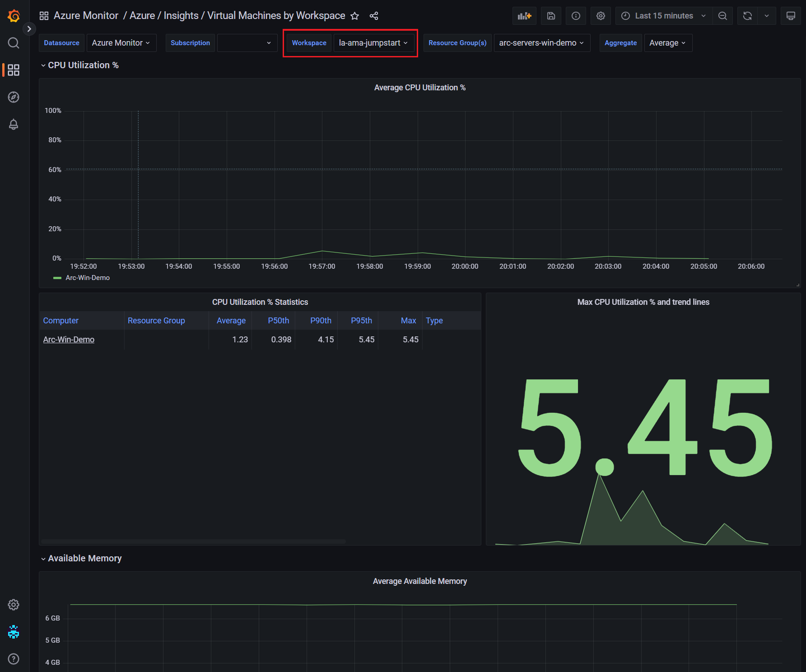The image size is (806, 672).
Task: Add a new panel to dashboard
Action: coord(524,16)
